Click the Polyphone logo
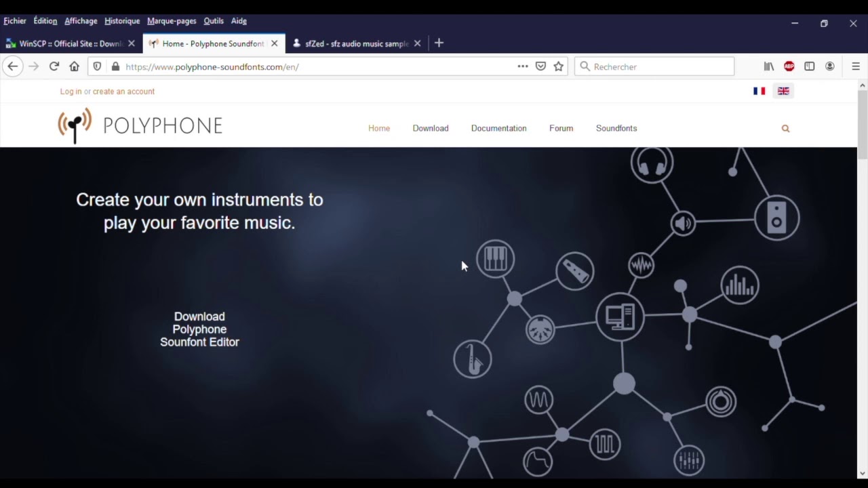Screen dimensions: 868x488 (140, 125)
